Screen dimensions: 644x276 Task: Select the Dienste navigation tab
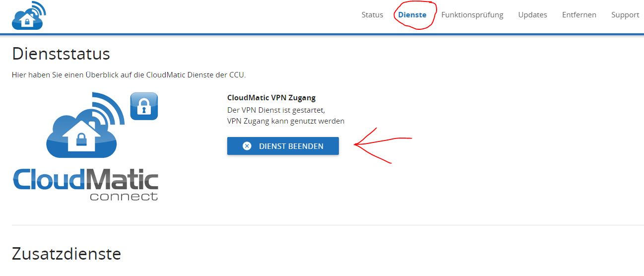click(x=412, y=15)
